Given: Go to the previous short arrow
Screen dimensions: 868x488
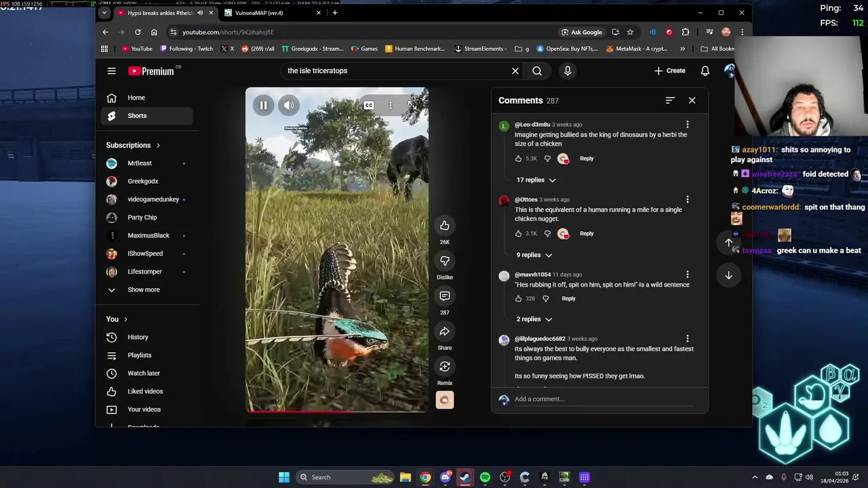Looking at the screenshot, I should coord(728,243).
